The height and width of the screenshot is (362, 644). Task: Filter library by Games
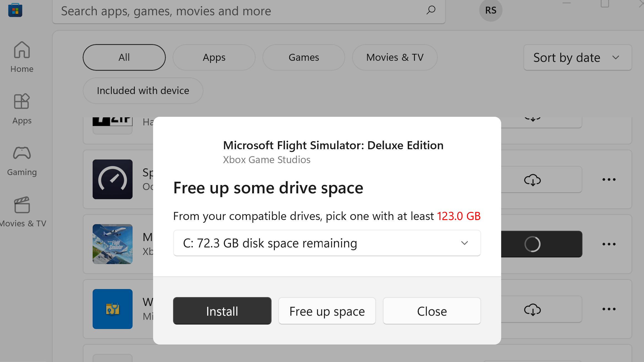304,57
